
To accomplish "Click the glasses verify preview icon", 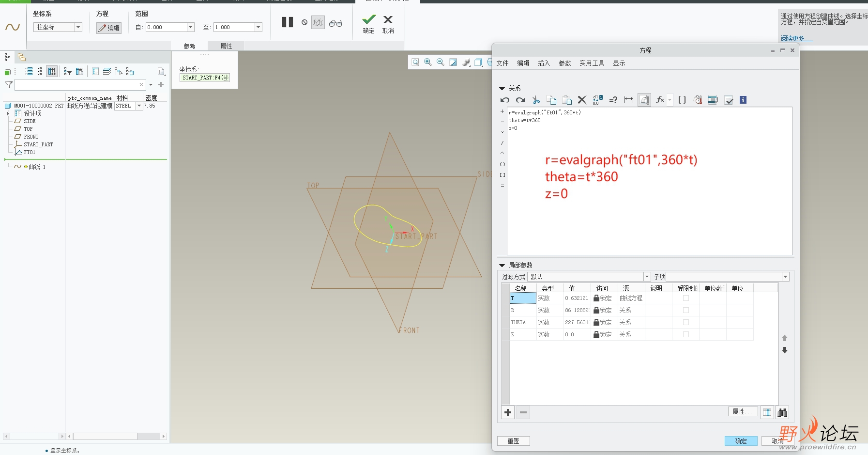I will pos(335,23).
